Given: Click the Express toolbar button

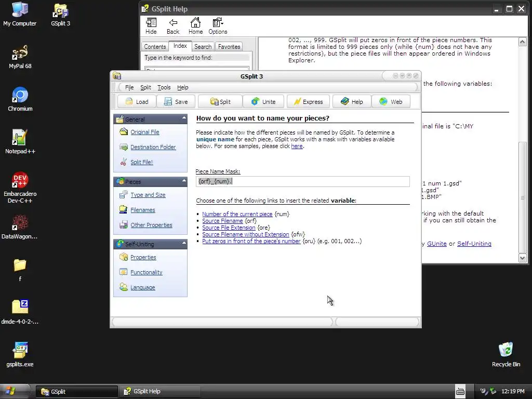Looking at the screenshot, I should pos(308,102).
